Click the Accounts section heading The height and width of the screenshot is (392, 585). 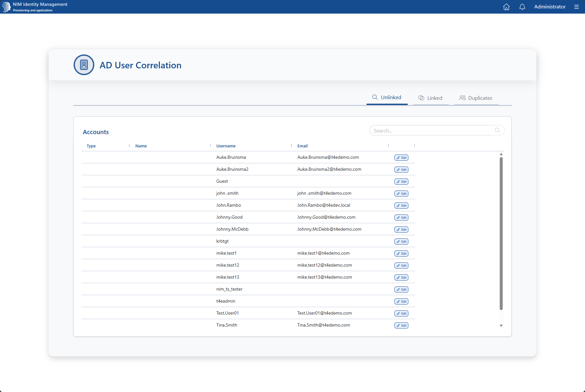pos(96,132)
